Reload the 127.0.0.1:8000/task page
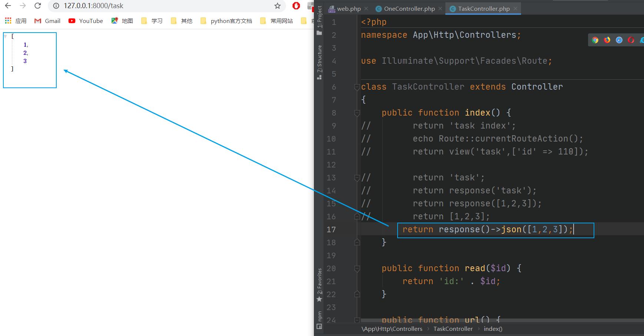 37,6
